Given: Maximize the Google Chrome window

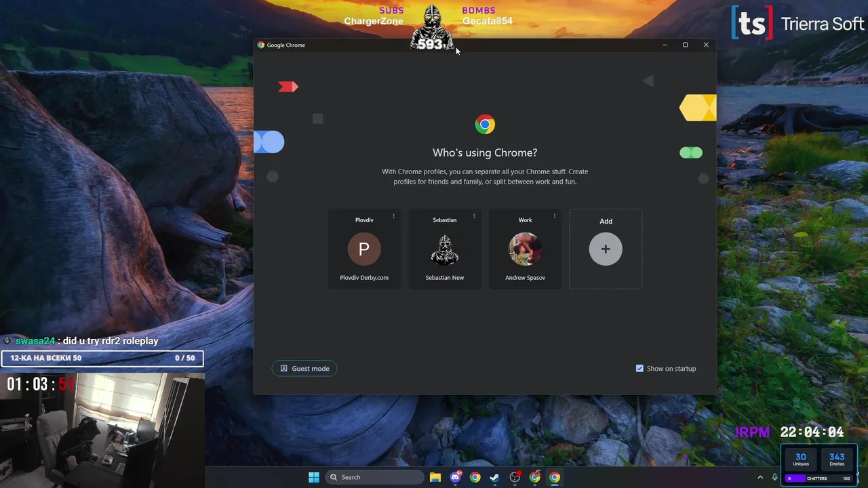Looking at the screenshot, I should click(x=686, y=45).
